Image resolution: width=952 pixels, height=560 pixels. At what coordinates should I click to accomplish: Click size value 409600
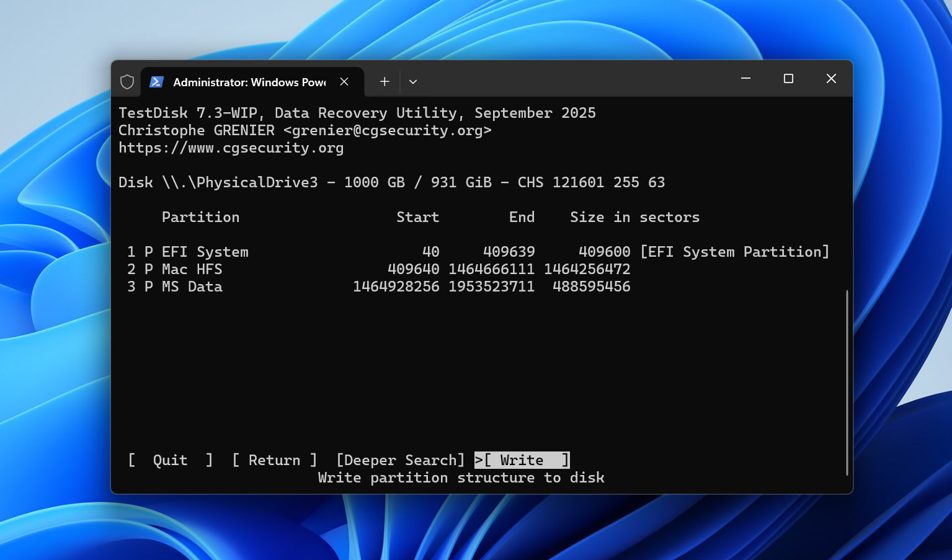click(x=605, y=252)
